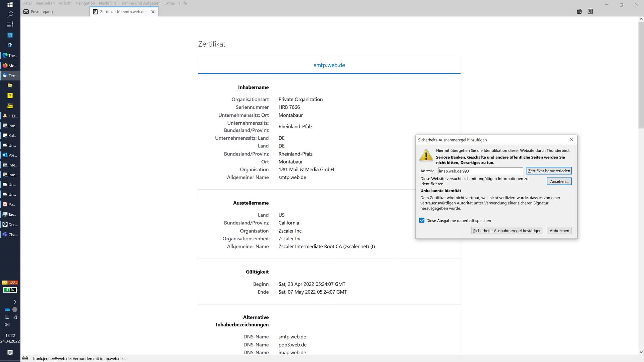
Task: Toggle 'Diese Ausnahme dauerhaft speichern' checkbox
Action: click(422, 220)
